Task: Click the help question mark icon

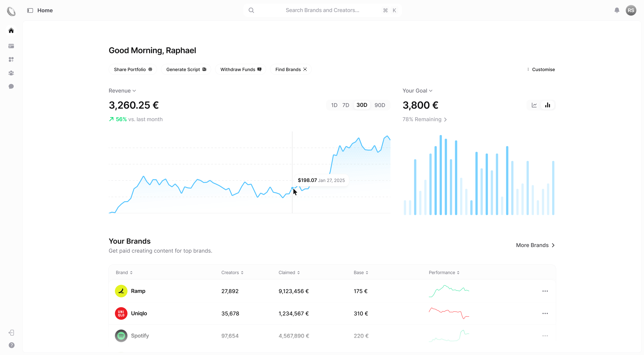Action: pos(12,345)
